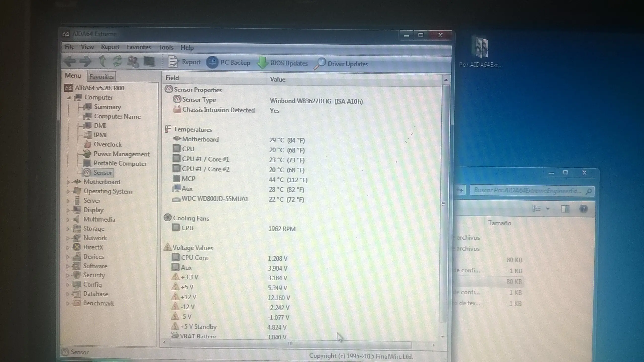Screen dimensions: 644x362
Task: Click the Benchmark icon in the tree
Action: click(x=77, y=303)
